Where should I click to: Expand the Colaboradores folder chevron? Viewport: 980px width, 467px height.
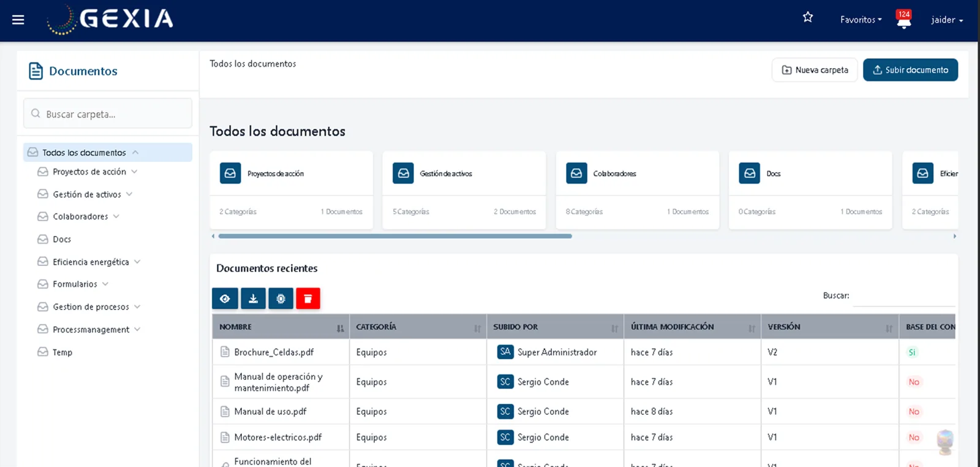116,216
